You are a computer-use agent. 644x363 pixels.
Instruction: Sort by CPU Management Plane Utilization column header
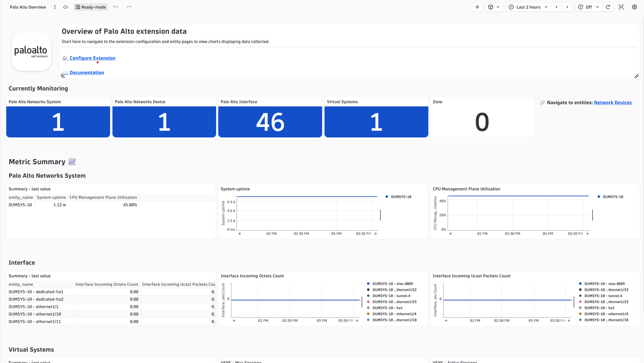click(103, 197)
